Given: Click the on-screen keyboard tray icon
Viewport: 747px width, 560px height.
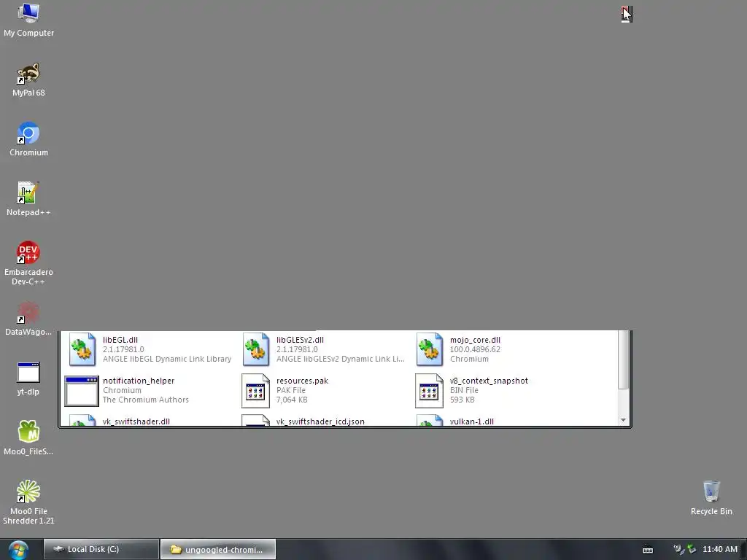Looking at the screenshot, I should pyautogui.click(x=648, y=550).
